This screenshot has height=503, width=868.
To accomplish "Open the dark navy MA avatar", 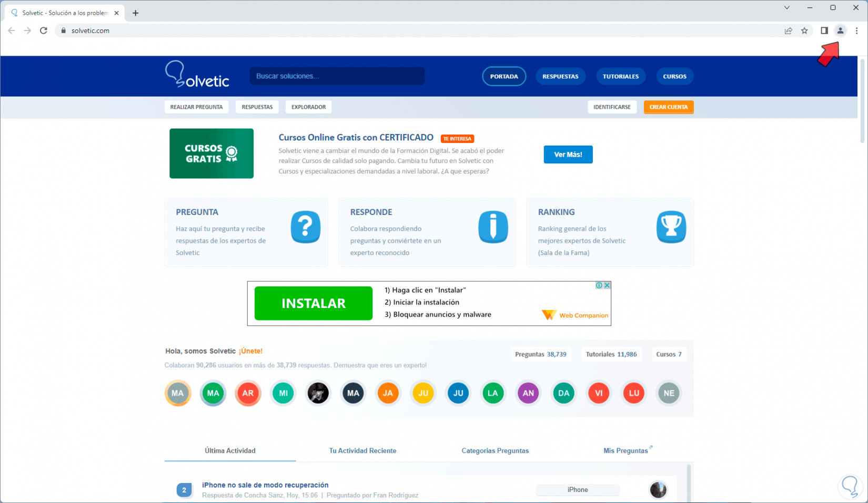I will click(x=353, y=393).
